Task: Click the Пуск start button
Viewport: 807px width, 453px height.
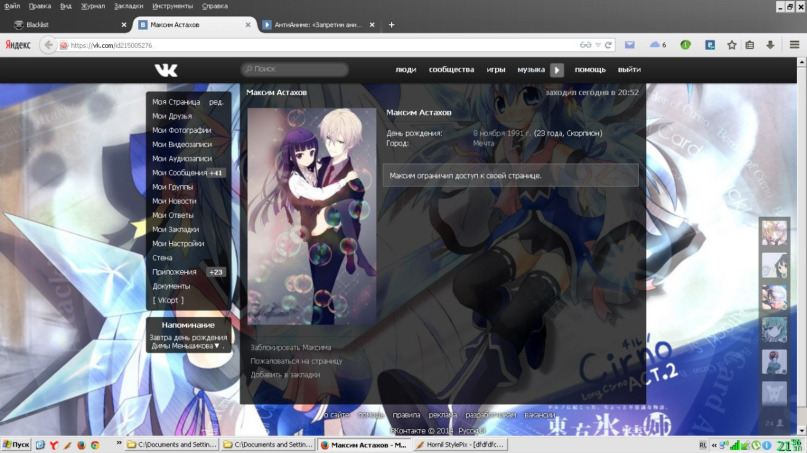Action: [16, 445]
